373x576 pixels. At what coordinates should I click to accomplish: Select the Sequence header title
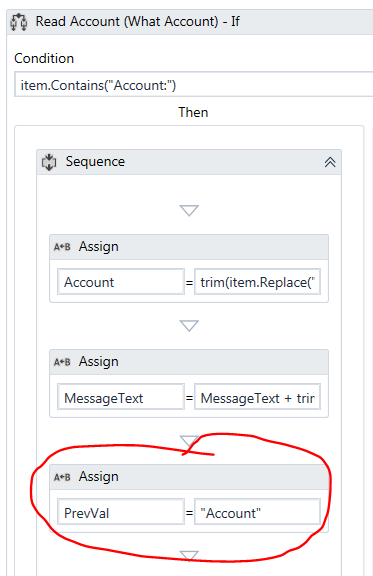95,162
